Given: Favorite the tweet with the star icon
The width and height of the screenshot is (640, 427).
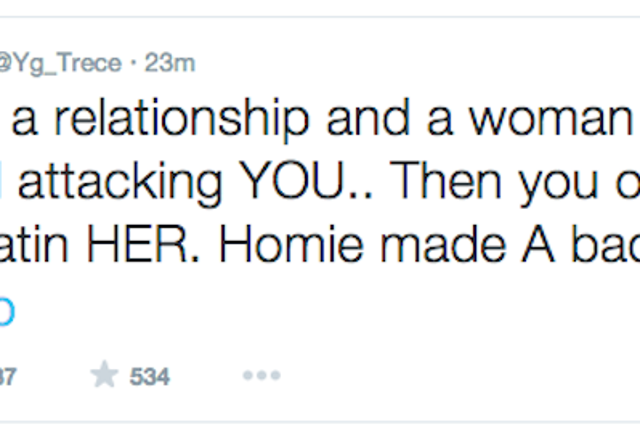Looking at the screenshot, I should coord(104,374).
